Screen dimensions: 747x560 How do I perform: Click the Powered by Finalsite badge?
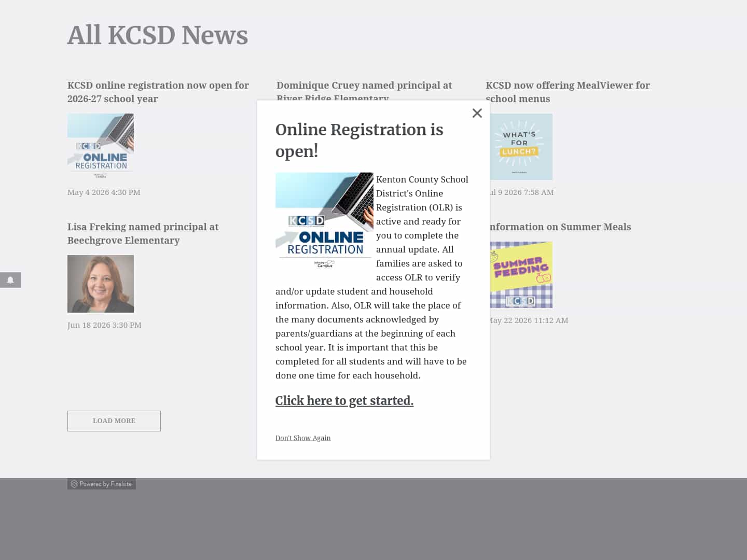[x=102, y=484]
